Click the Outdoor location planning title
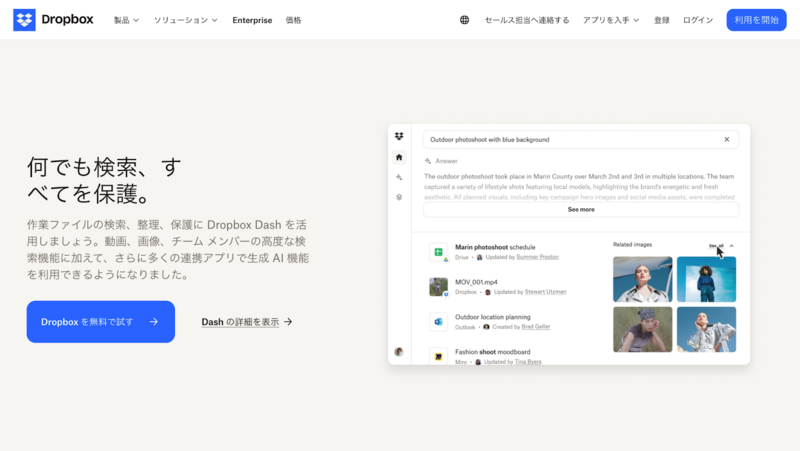 [x=493, y=317]
